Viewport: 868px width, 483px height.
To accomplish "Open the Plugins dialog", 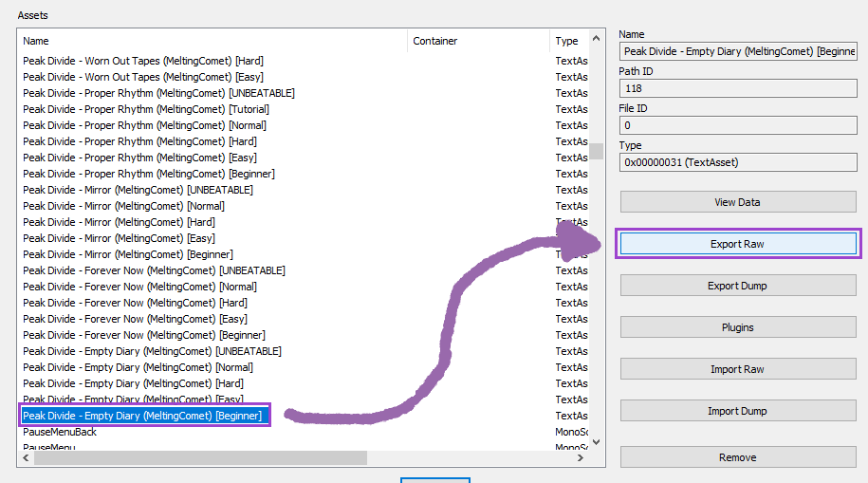I will coord(737,327).
